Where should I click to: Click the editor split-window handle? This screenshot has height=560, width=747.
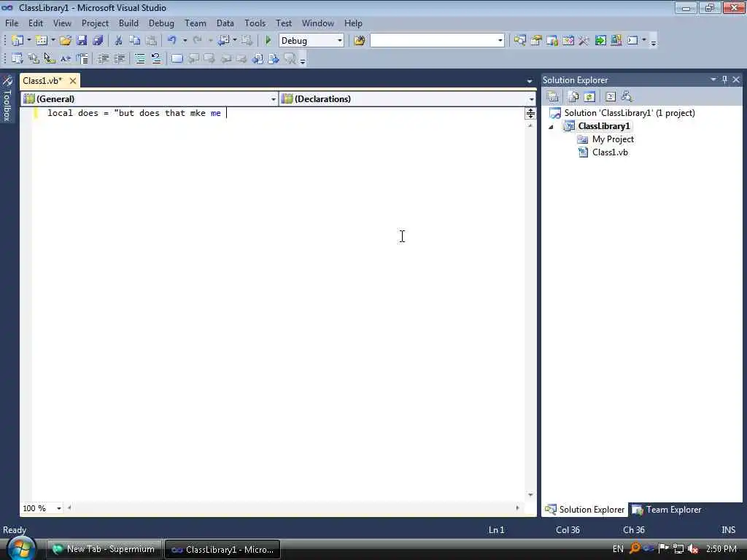coord(530,113)
